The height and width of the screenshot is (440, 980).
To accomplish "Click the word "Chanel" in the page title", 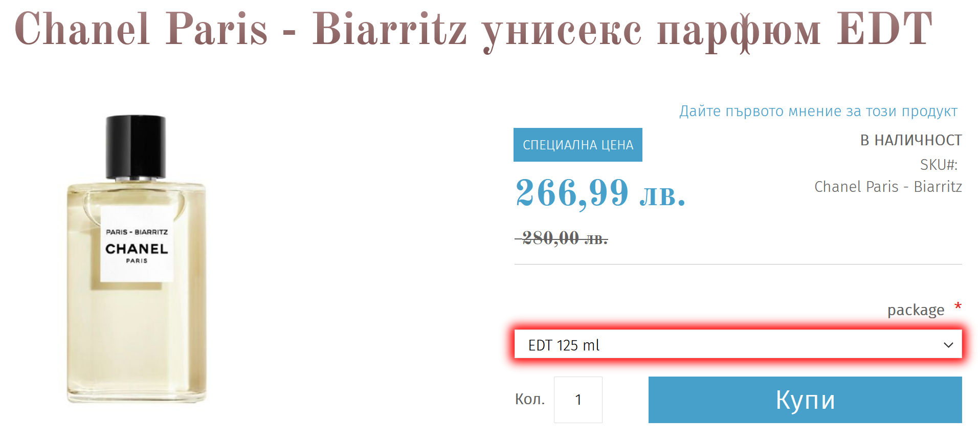I will click(x=82, y=30).
